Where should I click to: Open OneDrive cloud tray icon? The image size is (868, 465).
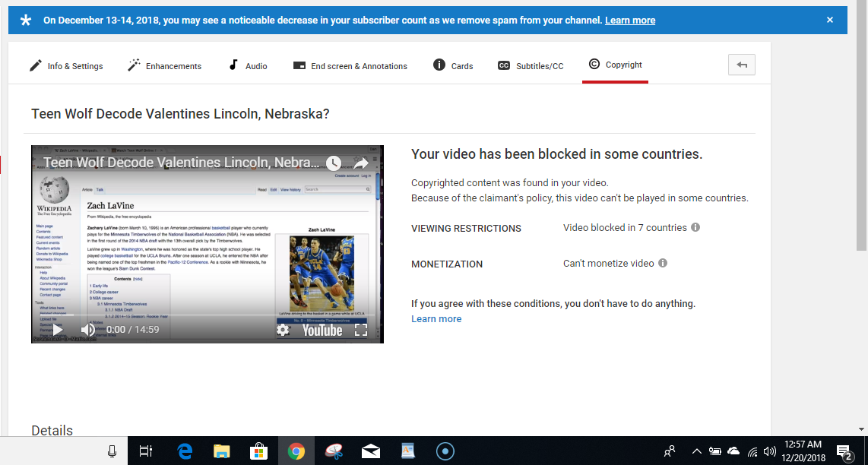point(733,451)
